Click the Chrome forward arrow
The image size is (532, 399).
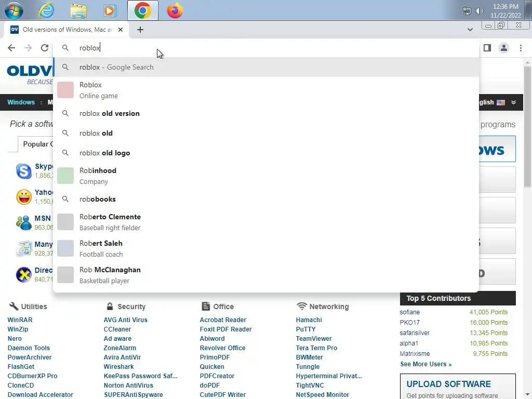click(x=28, y=48)
